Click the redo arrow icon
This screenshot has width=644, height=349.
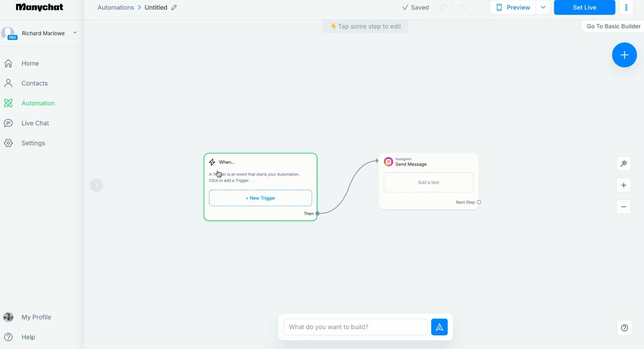(x=461, y=7)
